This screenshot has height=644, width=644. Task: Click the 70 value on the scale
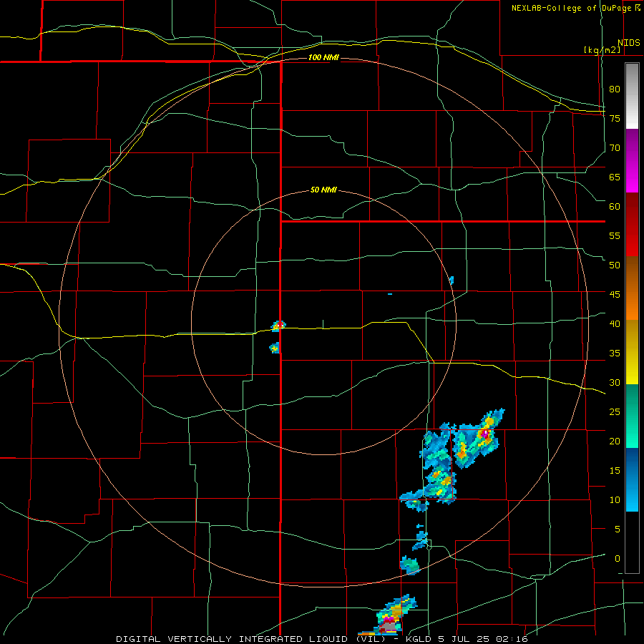tap(615, 148)
